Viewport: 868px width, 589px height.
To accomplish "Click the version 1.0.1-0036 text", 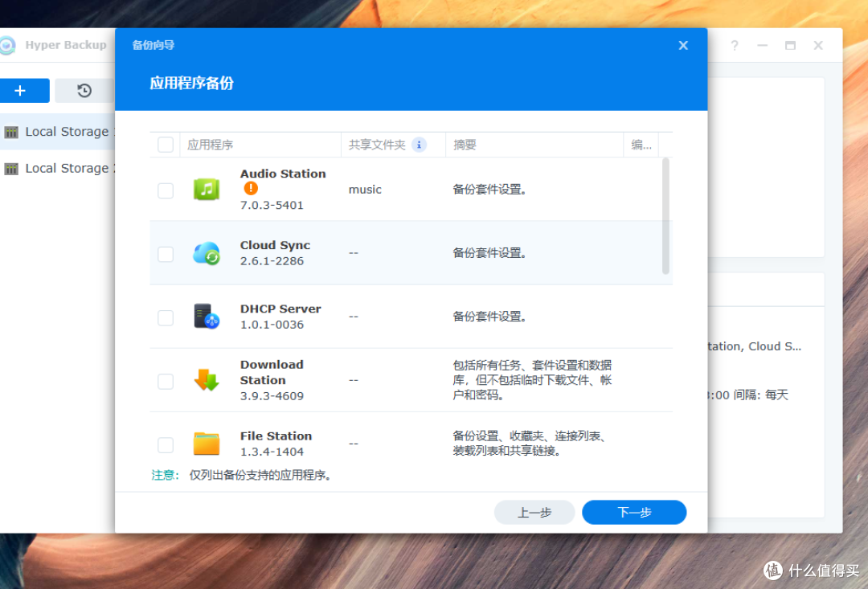I will [x=272, y=325].
